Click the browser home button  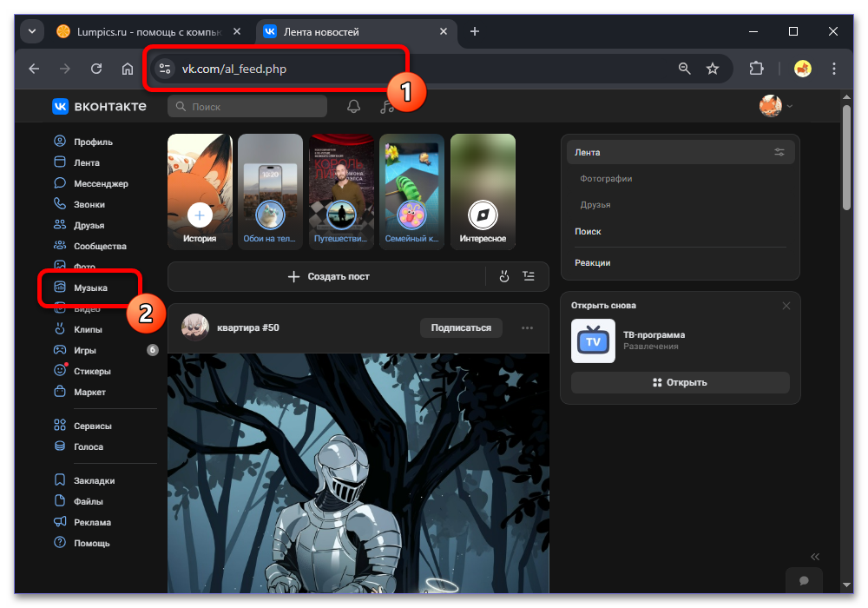pyautogui.click(x=128, y=69)
